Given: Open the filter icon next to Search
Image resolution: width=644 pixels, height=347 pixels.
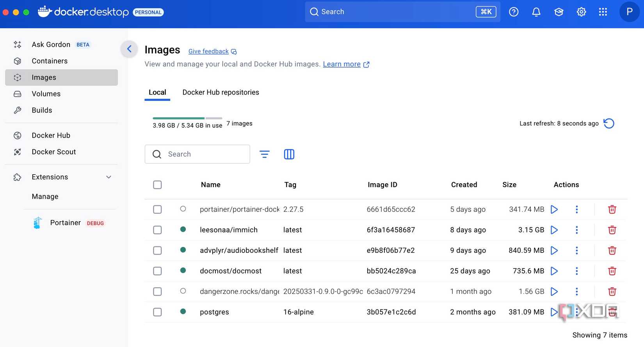Looking at the screenshot, I should (x=265, y=154).
